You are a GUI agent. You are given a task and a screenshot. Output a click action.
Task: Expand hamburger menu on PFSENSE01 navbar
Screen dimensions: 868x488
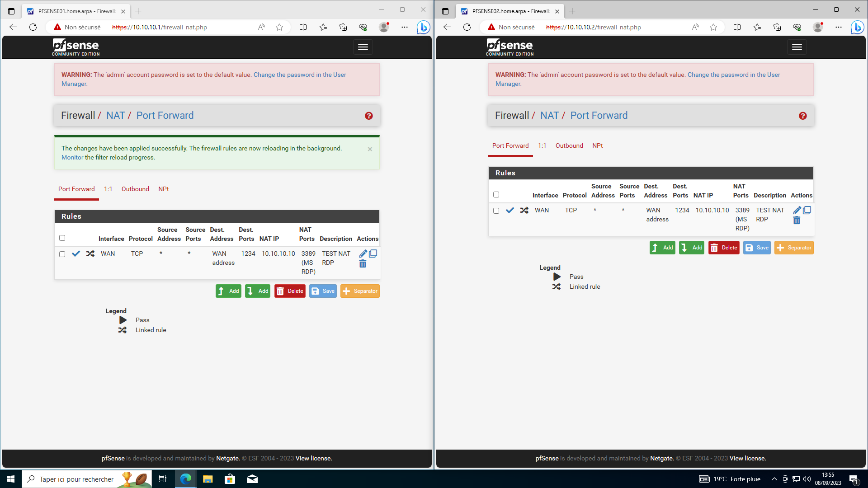click(x=363, y=47)
